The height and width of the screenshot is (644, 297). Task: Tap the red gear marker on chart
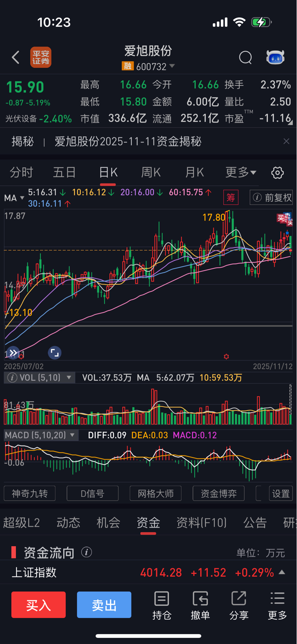click(x=226, y=357)
